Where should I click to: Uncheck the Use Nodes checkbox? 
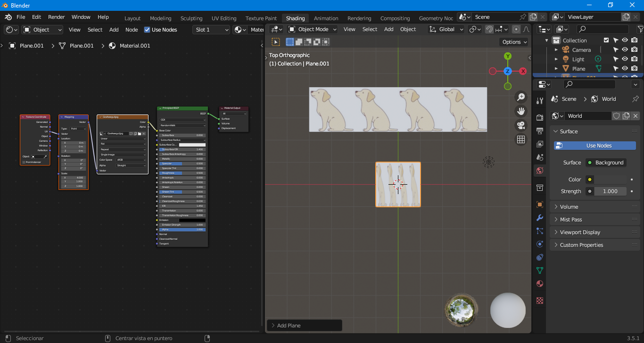(x=147, y=30)
